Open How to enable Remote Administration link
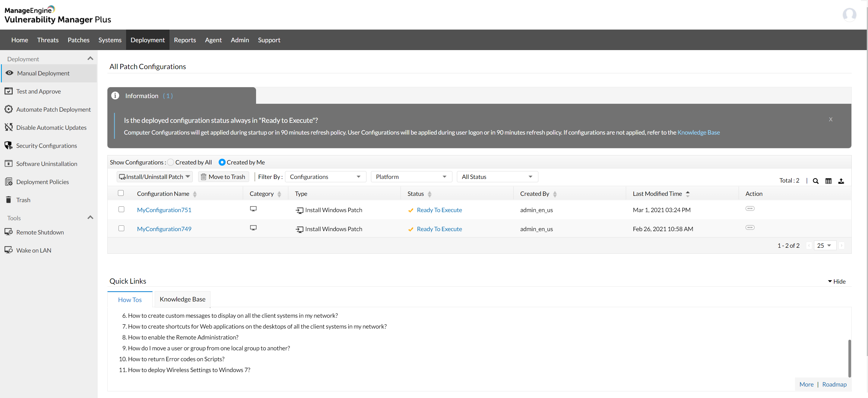The height and width of the screenshot is (398, 868). tap(183, 337)
